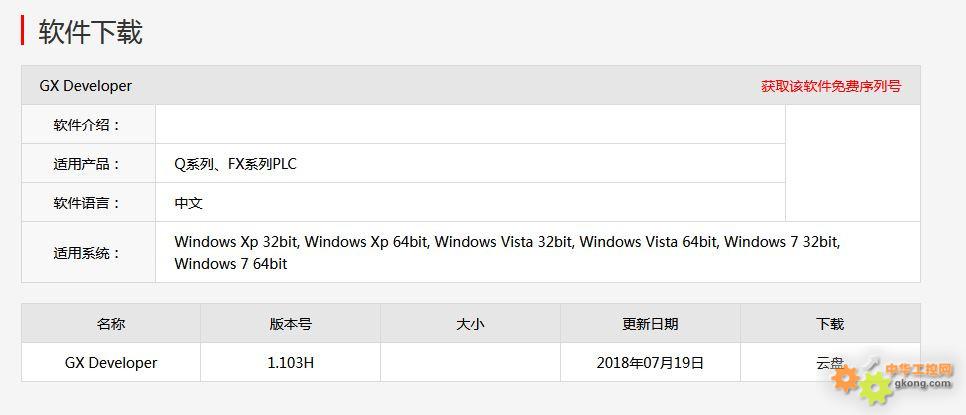
Task: Click the 更新日期 column header
Action: 650,323
